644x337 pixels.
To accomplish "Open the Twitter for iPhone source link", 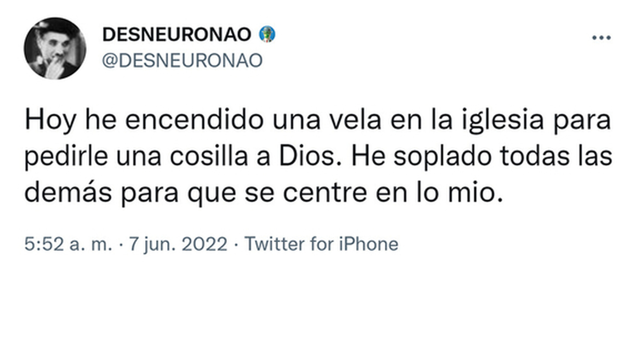I will [321, 244].
